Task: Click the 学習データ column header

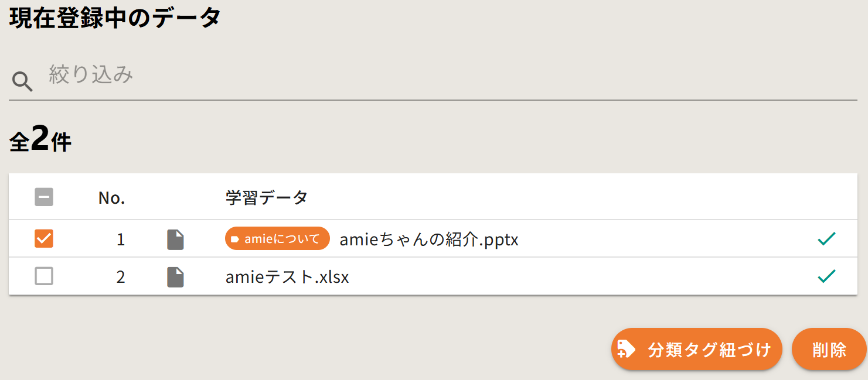Action: [267, 198]
